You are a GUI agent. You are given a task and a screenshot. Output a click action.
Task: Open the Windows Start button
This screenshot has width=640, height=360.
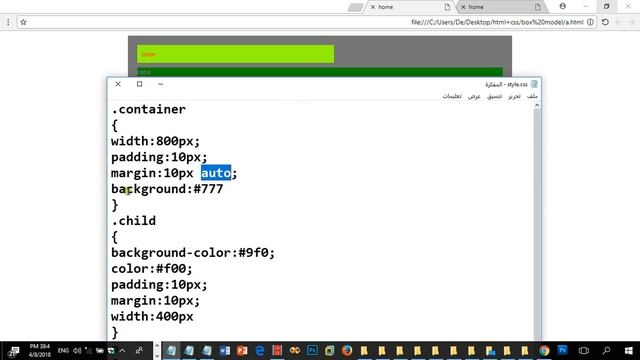(628, 351)
